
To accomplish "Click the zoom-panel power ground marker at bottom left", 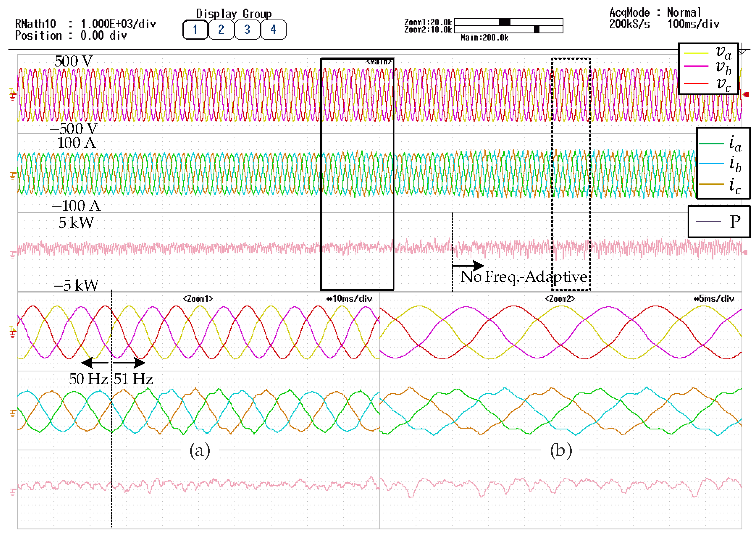I will (x=12, y=492).
